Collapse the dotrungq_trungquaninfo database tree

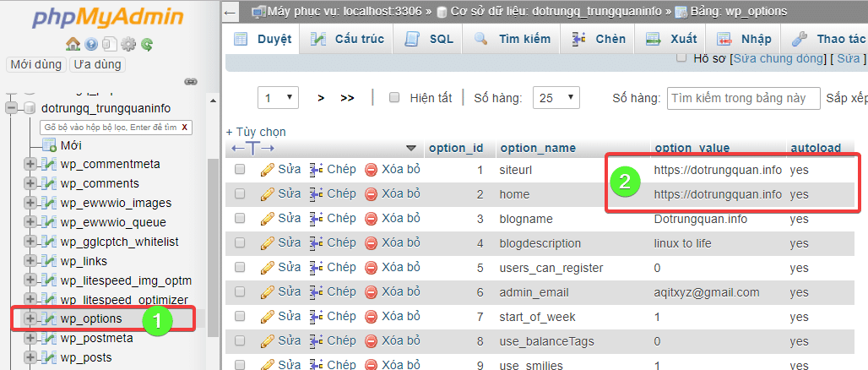click(12, 108)
